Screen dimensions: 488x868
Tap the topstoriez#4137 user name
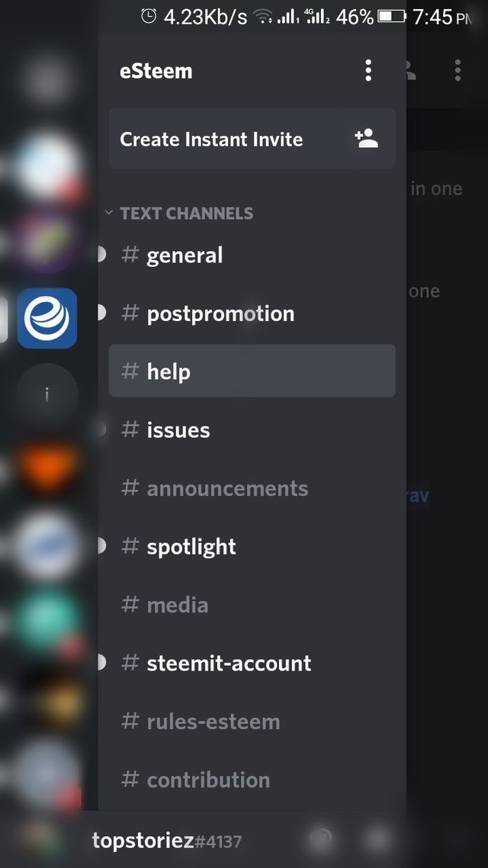[166, 841]
